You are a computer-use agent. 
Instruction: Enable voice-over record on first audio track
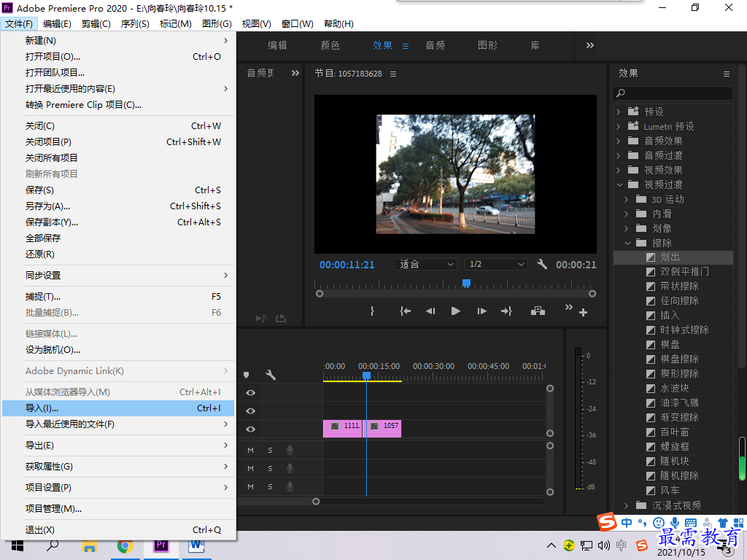[x=290, y=450]
